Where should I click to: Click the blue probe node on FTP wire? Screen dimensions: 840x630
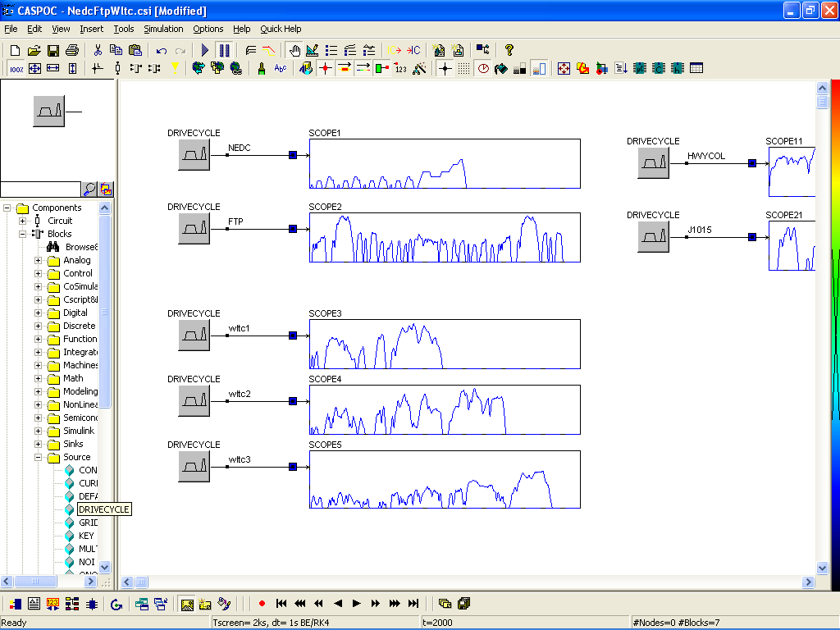pos(293,229)
